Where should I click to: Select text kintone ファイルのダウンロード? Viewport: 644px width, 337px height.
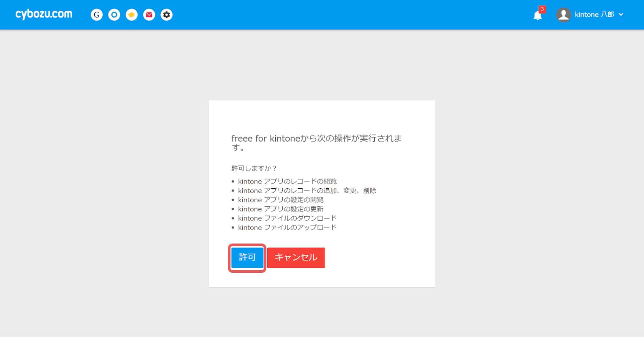(x=287, y=218)
